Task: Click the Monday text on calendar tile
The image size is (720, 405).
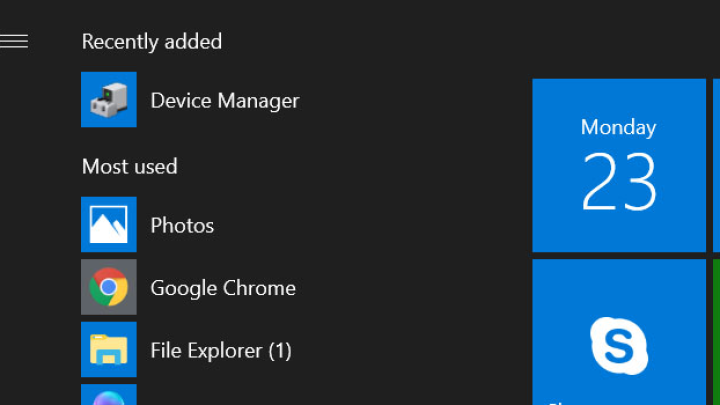Action: coord(619,128)
